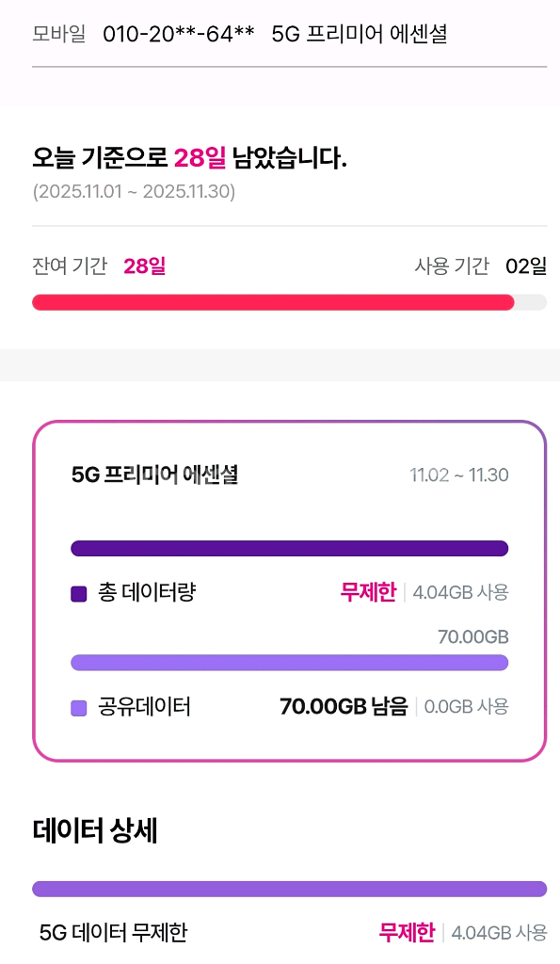
Task: Click the light purple shared data progress bar
Action: click(289, 662)
